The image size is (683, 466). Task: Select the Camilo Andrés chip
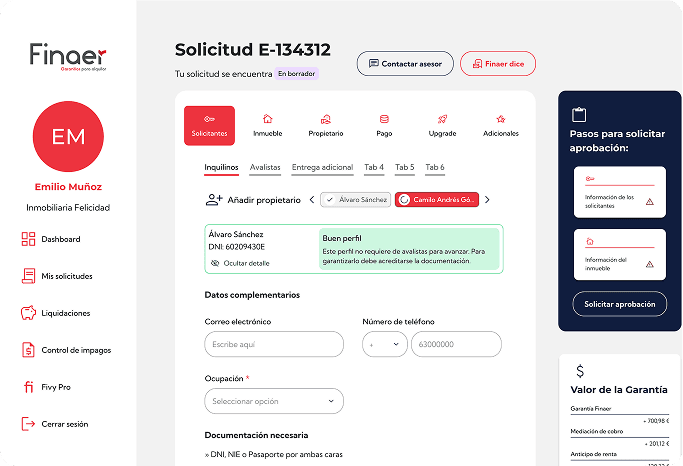tap(437, 200)
